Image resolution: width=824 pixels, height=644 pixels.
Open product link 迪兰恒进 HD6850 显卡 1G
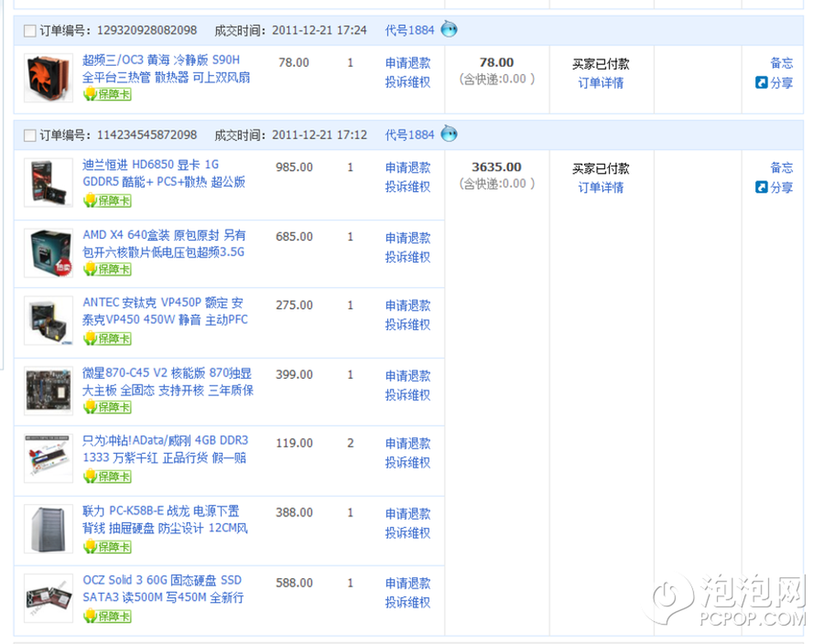[x=164, y=173]
